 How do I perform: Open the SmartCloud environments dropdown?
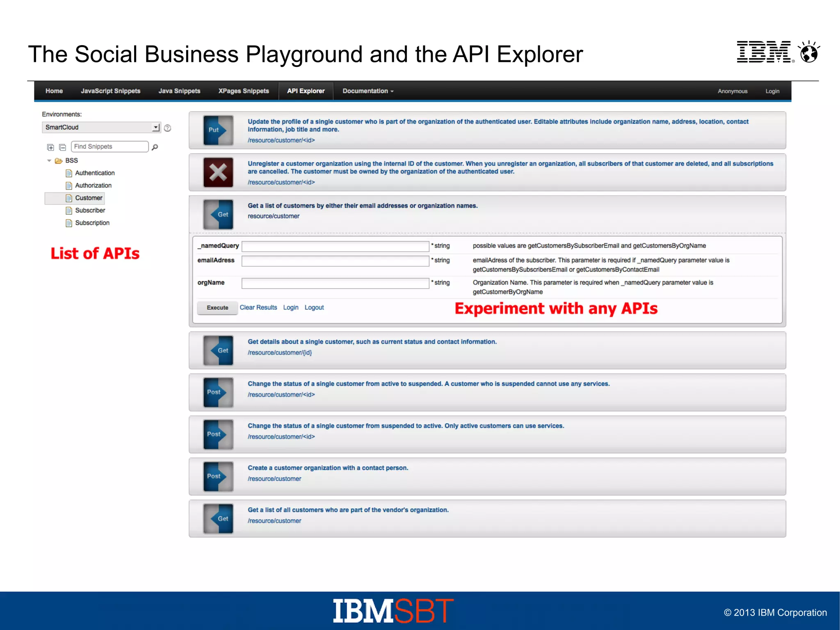(101, 128)
